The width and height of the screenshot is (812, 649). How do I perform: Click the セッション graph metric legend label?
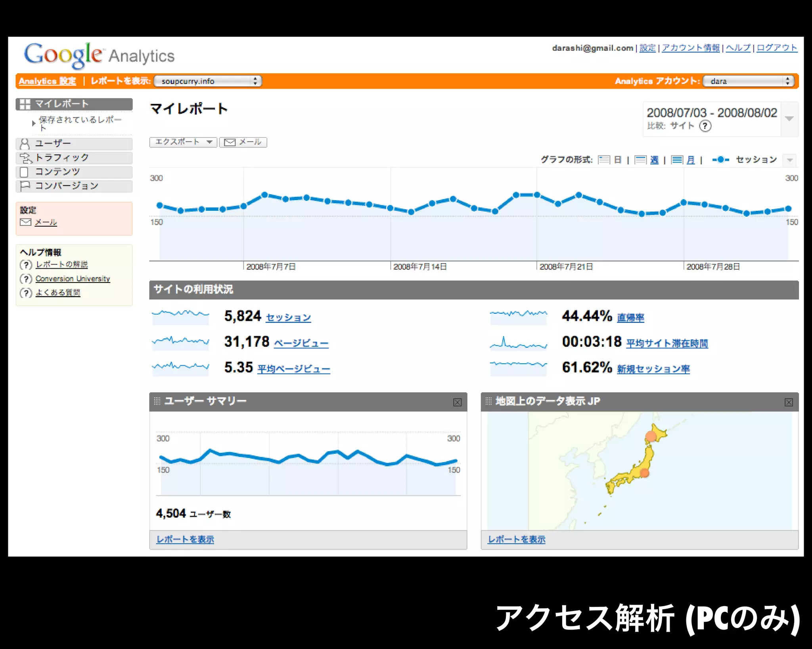point(756,160)
